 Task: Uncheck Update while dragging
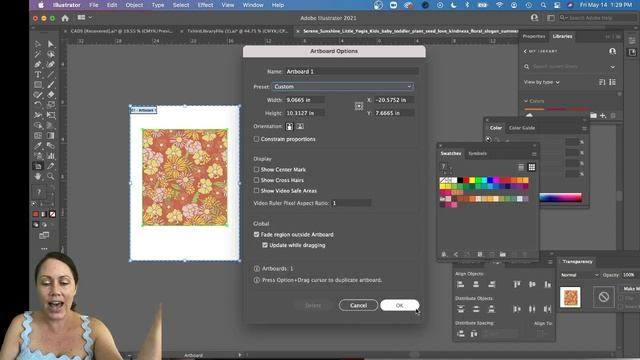coord(265,245)
